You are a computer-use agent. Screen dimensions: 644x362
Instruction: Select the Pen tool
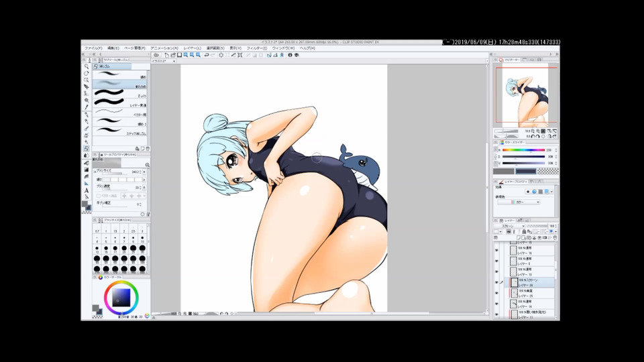click(x=87, y=114)
